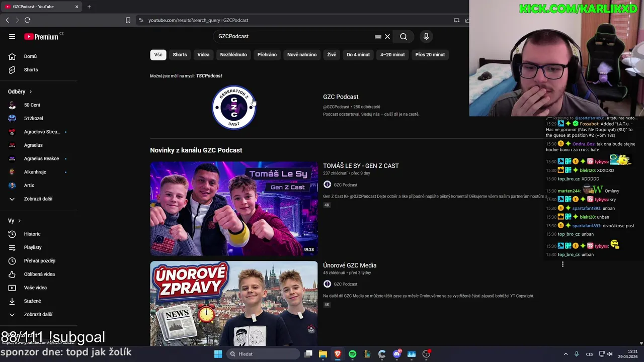Image resolution: width=644 pixels, height=362 pixels.
Task: Play the Únorové zprávy video thumbnail
Action: pos(234,303)
